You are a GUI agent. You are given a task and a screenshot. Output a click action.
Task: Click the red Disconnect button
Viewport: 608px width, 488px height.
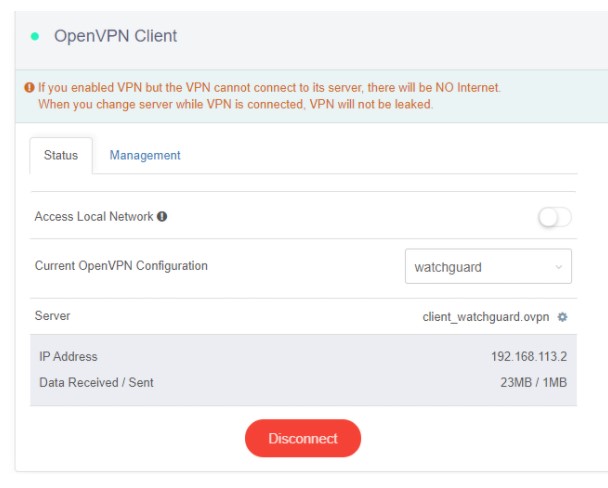point(303,438)
